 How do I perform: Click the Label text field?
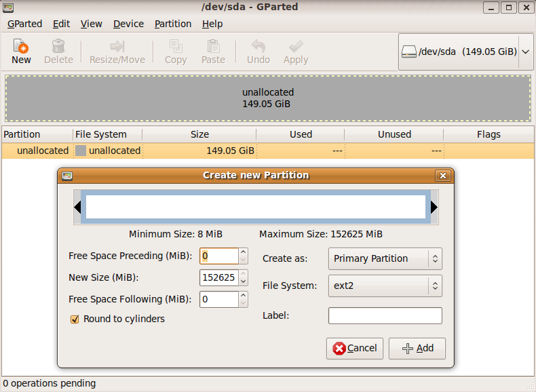click(385, 316)
